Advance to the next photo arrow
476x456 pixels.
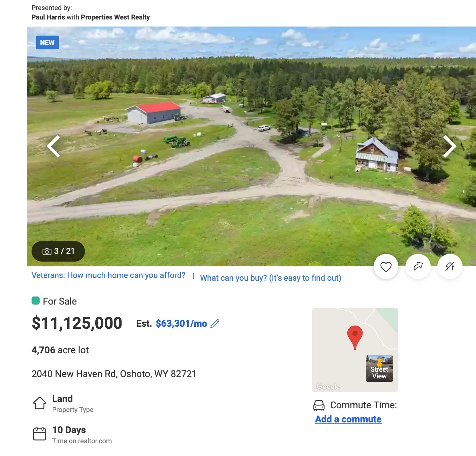click(x=449, y=146)
